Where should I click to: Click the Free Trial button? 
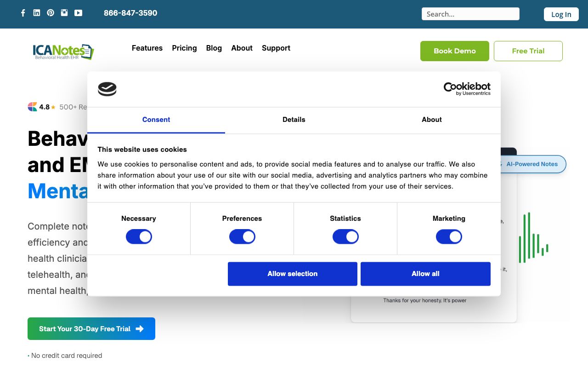(528, 51)
